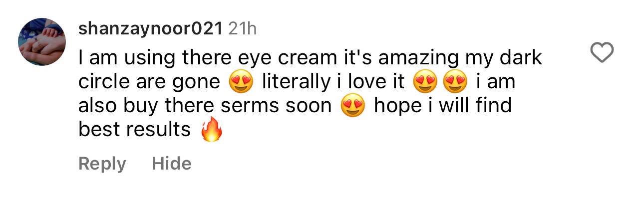Click the first heart-eyes emoji after "love it"

point(425,82)
